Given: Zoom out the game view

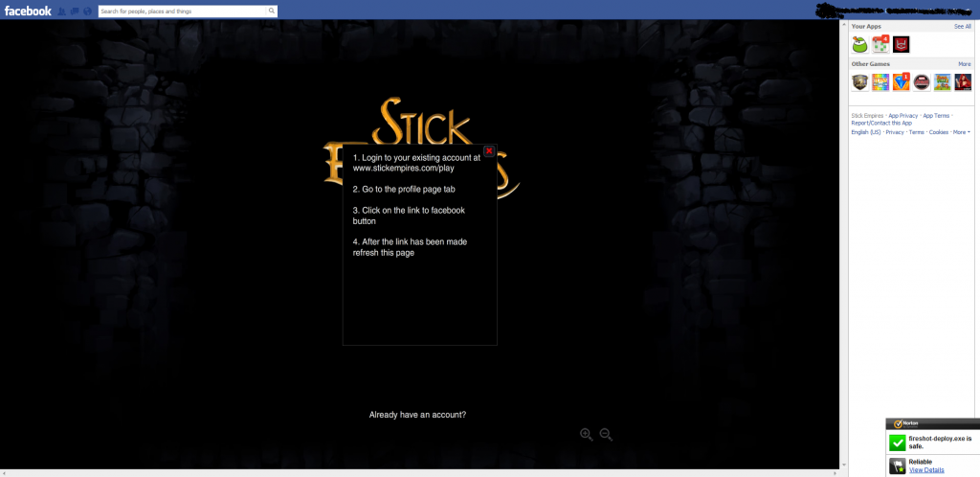Looking at the screenshot, I should tap(606, 435).
